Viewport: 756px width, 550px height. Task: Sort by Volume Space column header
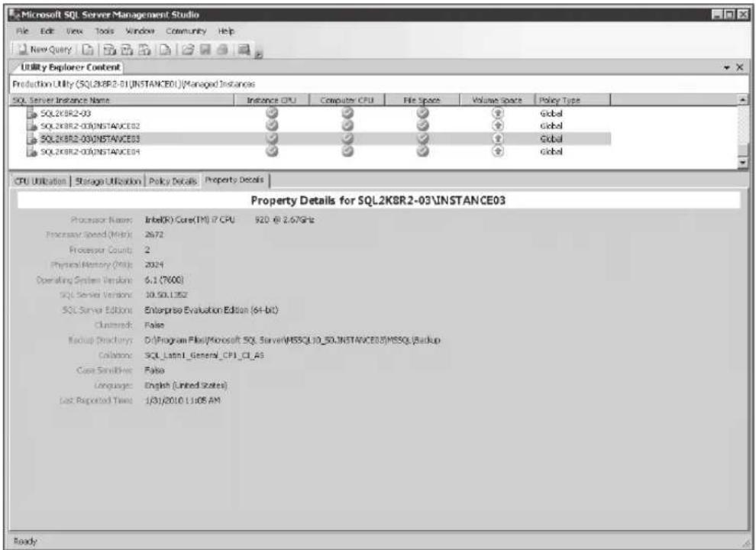tap(497, 100)
